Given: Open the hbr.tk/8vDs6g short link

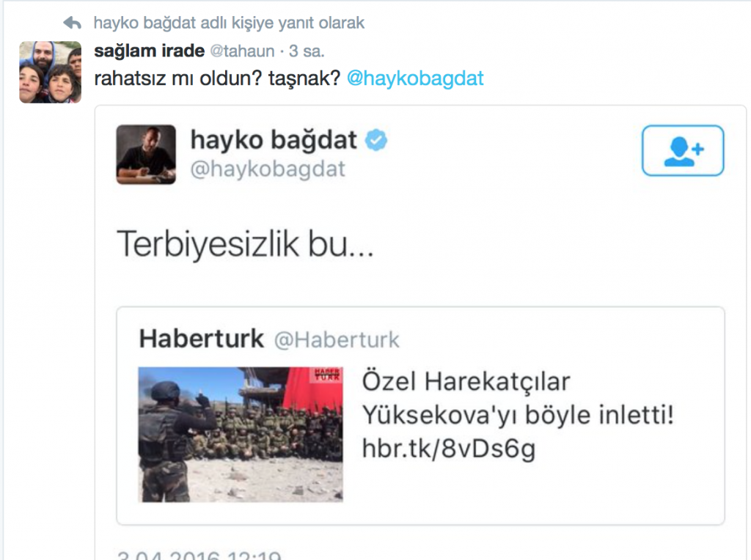Looking at the screenshot, I should tap(449, 449).
